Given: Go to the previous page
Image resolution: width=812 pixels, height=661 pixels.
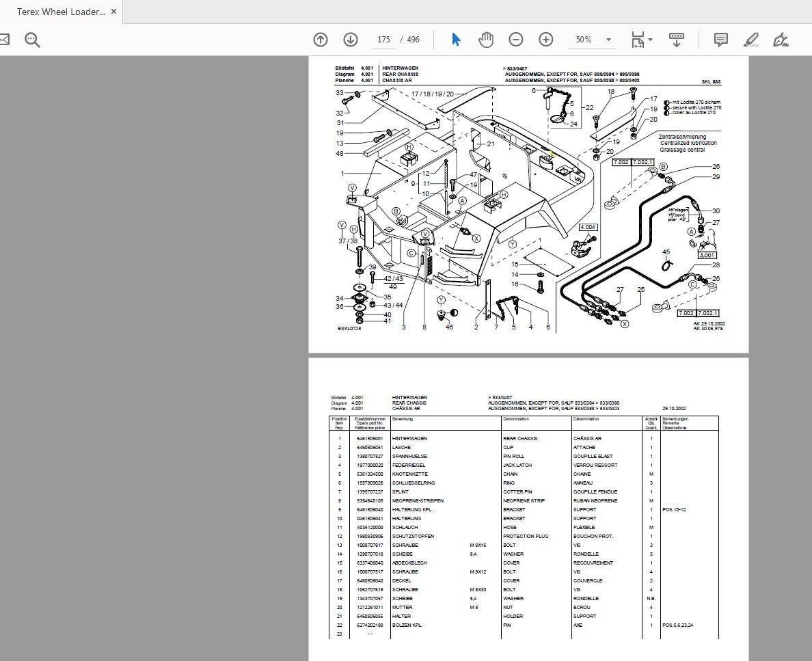Looking at the screenshot, I should tap(320, 40).
